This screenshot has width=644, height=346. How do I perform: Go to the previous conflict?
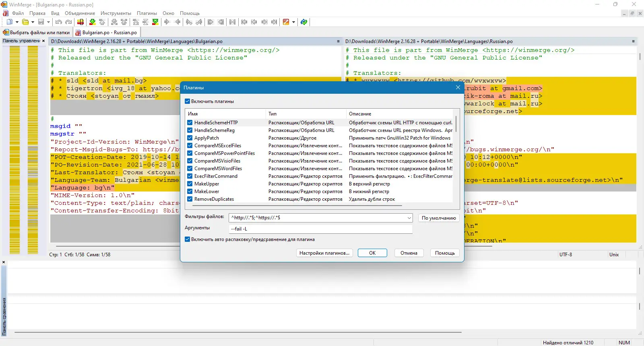(124, 22)
